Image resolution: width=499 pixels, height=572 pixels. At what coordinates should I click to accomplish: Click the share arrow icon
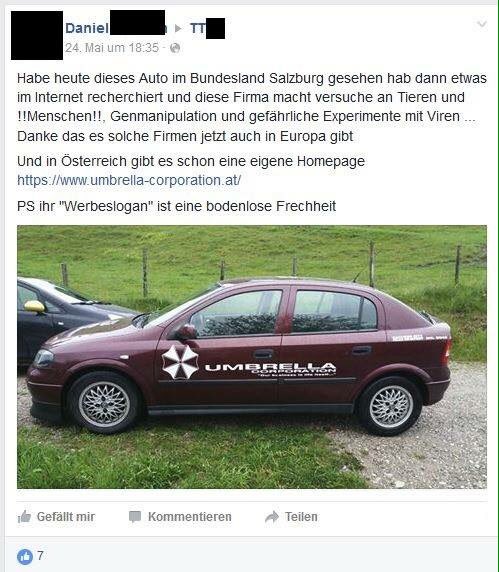click(x=272, y=517)
